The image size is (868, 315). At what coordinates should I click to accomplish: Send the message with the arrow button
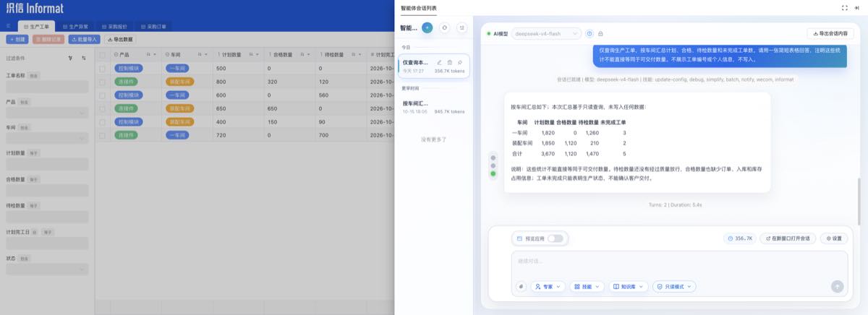(x=838, y=286)
